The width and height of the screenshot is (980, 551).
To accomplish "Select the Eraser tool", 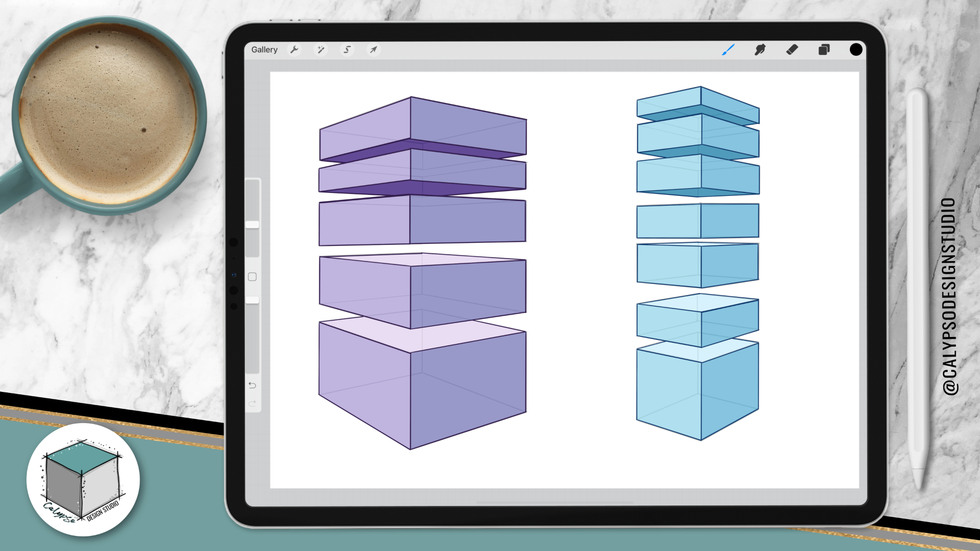I will (x=792, y=49).
